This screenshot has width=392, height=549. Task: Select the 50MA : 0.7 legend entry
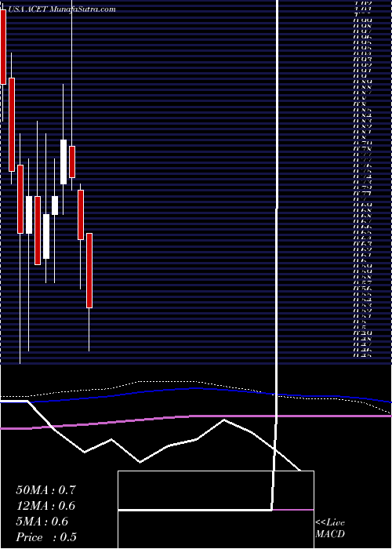click(x=45, y=490)
